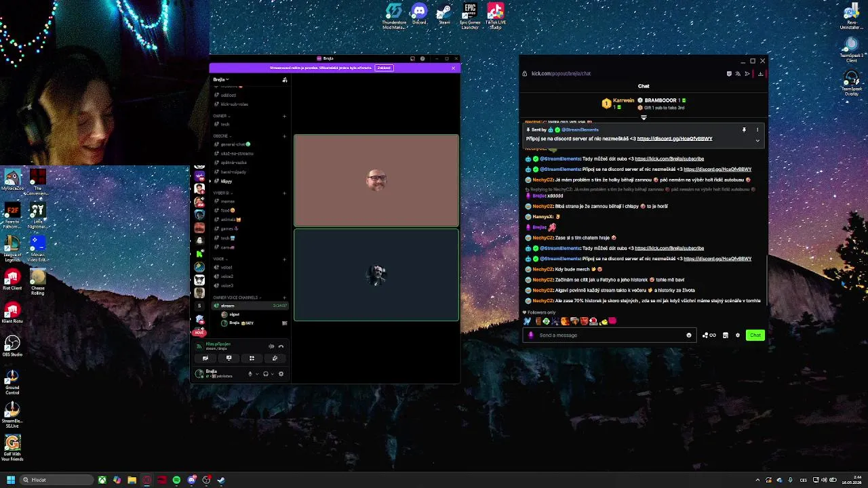868x488 pixels.
Task: Click Send a message input field
Action: pos(609,335)
